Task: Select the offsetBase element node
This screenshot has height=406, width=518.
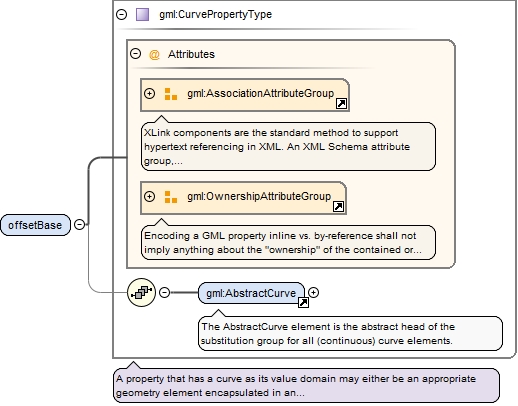Action: (x=35, y=225)
